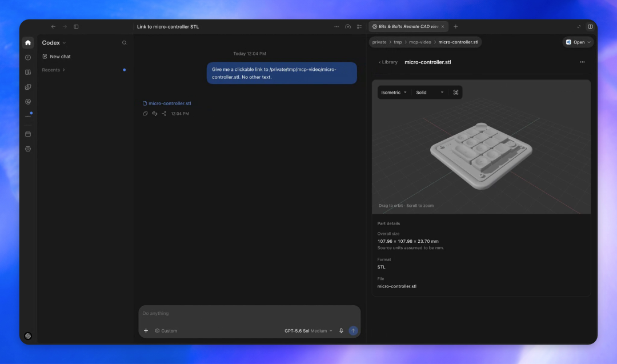Open the viewer's more options ellipsis
The image size is (617, 364).
[582, 62]
